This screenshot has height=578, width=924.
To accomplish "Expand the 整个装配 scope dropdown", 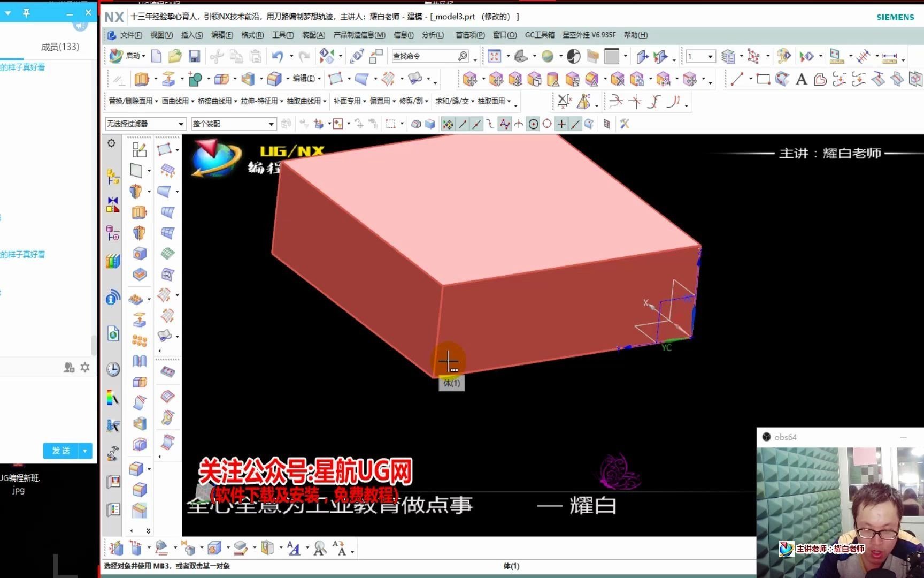I will click(271, 124).
